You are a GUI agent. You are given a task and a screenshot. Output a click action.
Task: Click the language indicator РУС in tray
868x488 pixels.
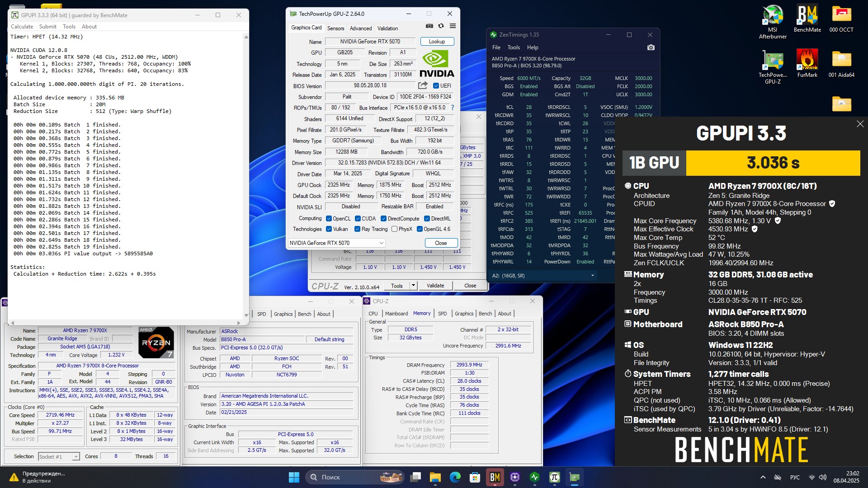coord(795,477)
